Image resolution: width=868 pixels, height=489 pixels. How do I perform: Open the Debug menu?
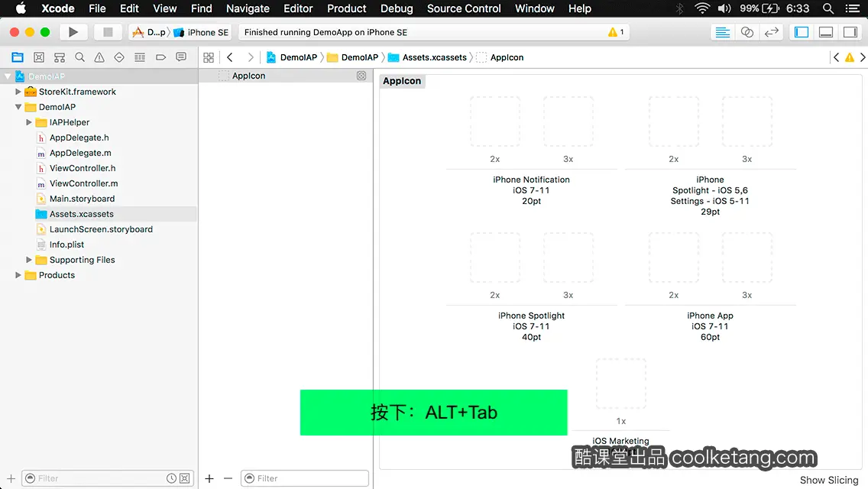[x=397, y=8]
